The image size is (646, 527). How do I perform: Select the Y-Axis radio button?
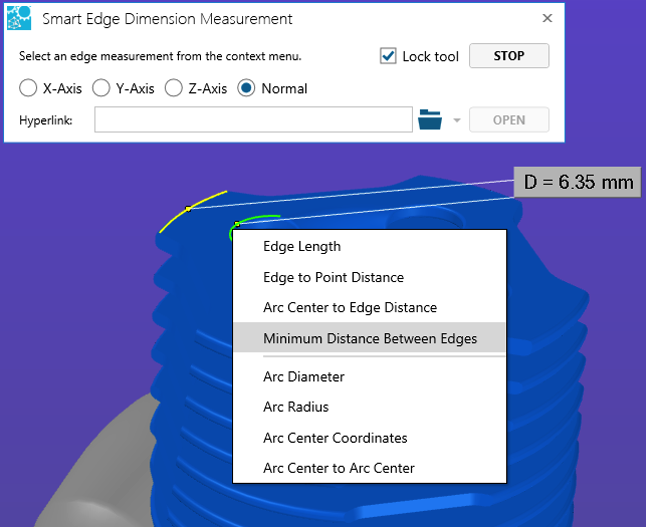(101, 88)
